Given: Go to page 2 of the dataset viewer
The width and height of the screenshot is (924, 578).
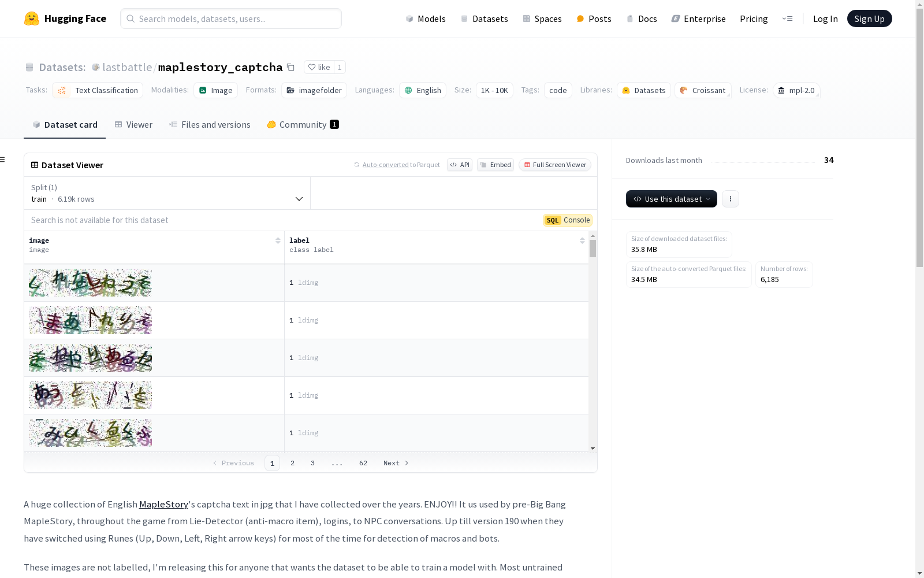Looking at the screenshot, I should point(293,463).
